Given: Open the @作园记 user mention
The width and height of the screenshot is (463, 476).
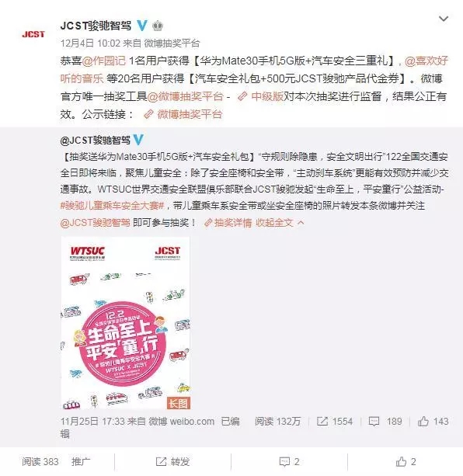Looking at the screenshot, I should click(103, 61).
